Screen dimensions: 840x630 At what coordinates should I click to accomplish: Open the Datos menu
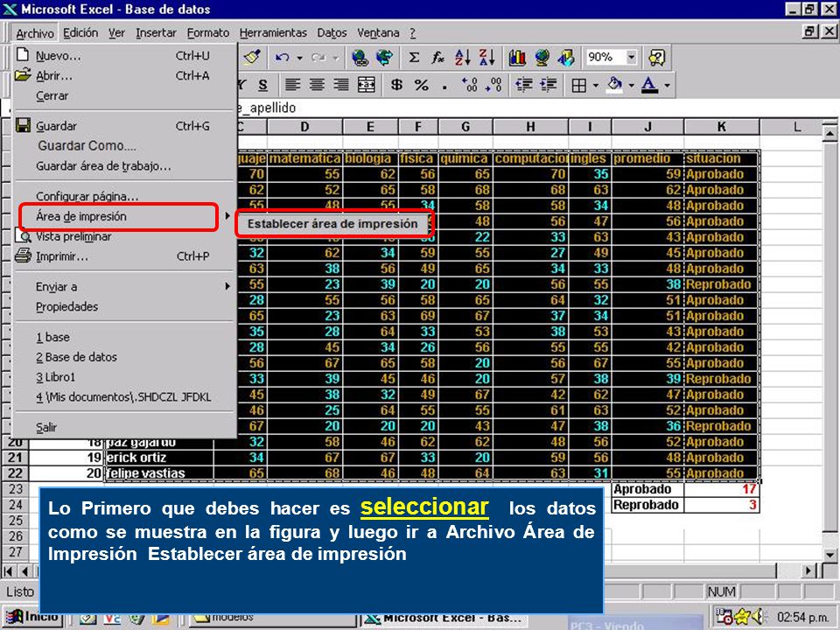pos(332,32)
